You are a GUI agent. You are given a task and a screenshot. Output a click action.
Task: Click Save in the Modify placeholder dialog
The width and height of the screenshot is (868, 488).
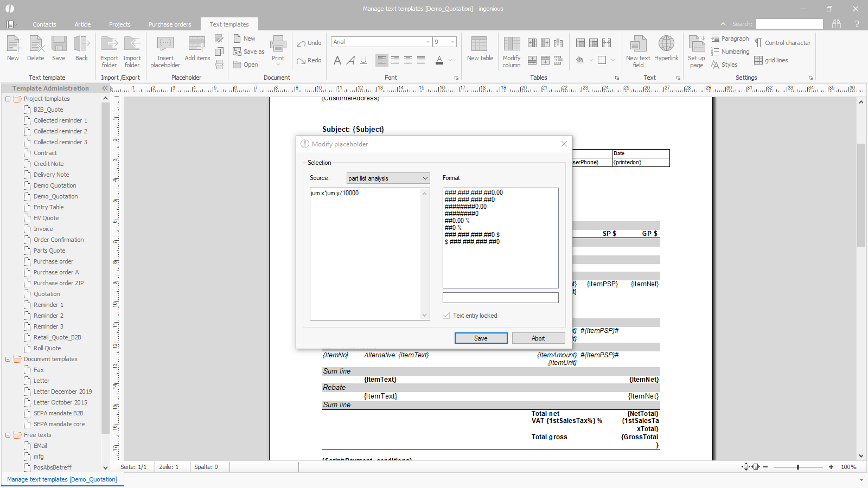pyautogui.click(x=481, y=338)
